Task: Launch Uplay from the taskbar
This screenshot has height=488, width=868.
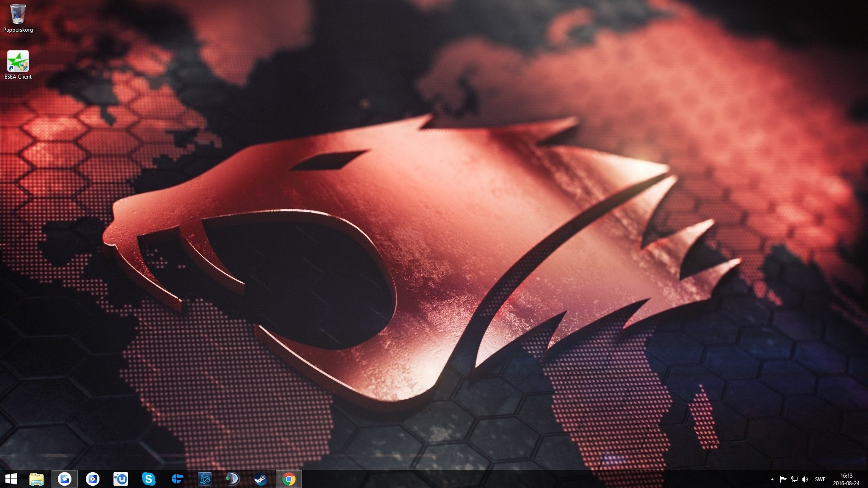Action: (x=121, y=479)
